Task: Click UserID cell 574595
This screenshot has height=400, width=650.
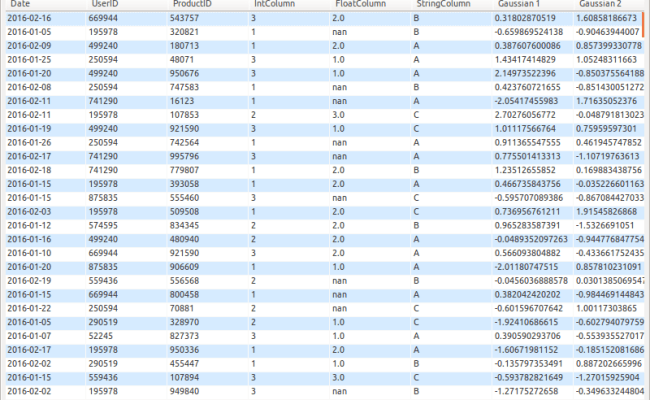Action: click(x=103, y=225)
